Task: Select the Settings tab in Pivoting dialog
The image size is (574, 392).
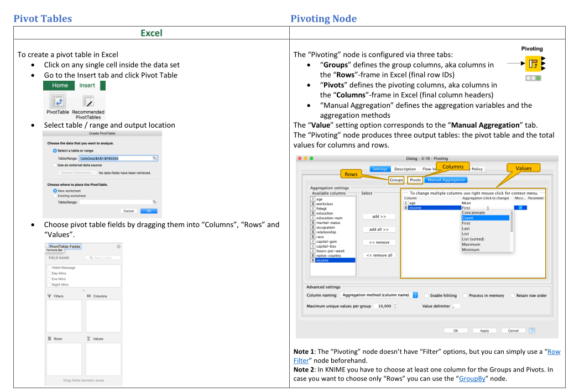Action: pyautogui.click(x=380, y=169)
